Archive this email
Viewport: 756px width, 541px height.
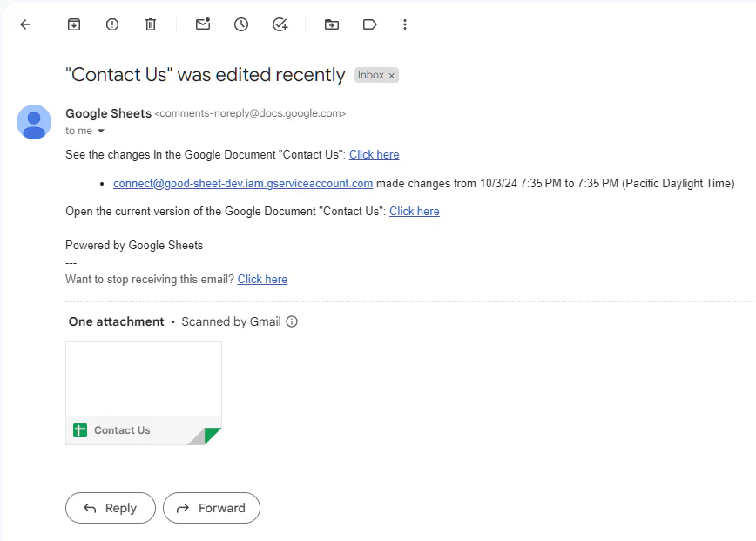(x=74, y=24)
